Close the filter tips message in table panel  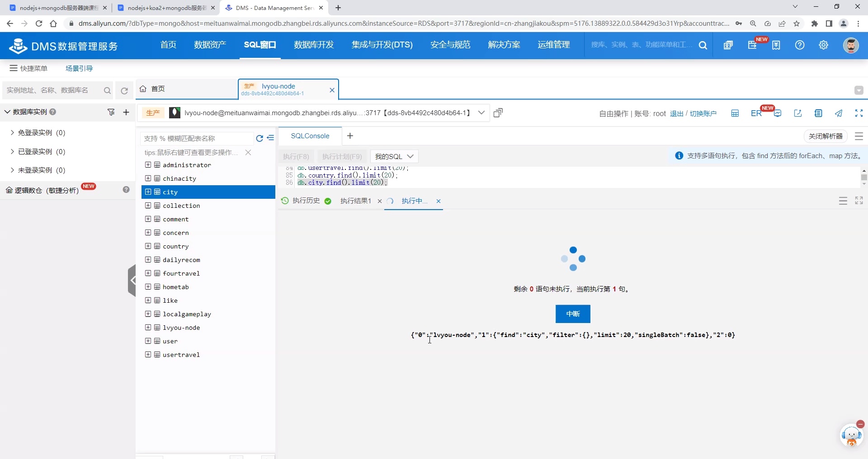[248, 153]
